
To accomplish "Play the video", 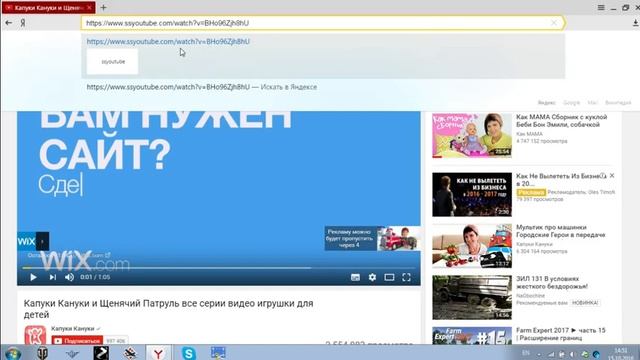I will tap(33, 277).
